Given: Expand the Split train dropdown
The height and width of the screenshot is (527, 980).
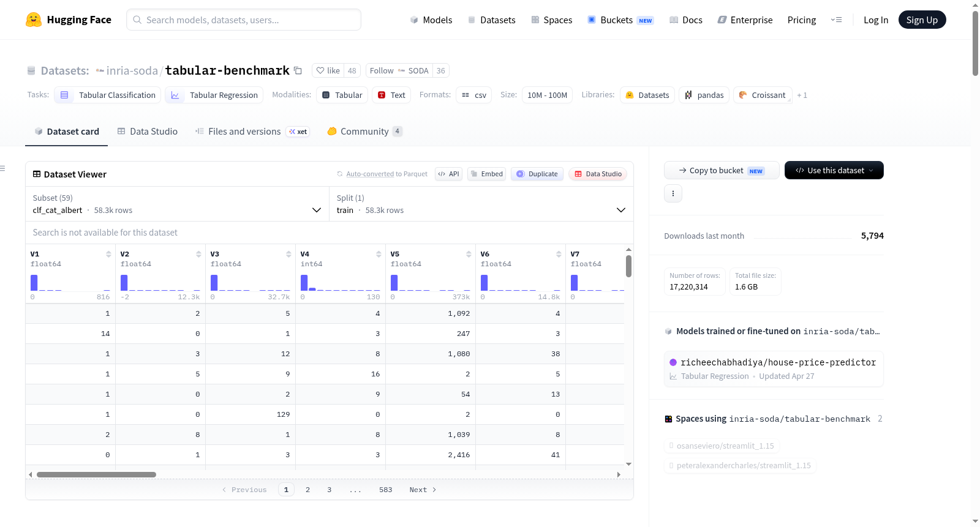Looking at the screenshot, I should [x=481, y=204].
